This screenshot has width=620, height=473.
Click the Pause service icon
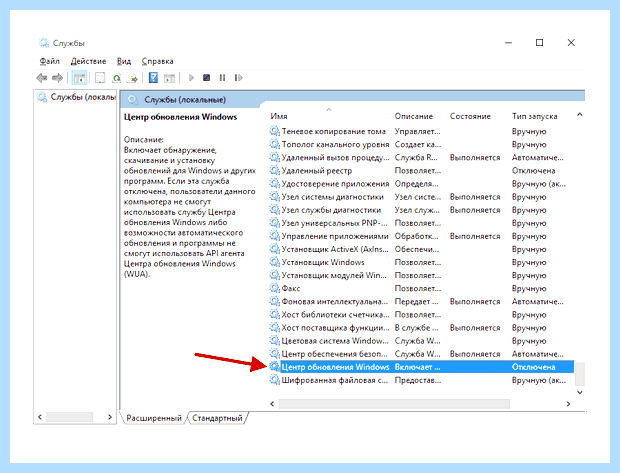(222, 78)
